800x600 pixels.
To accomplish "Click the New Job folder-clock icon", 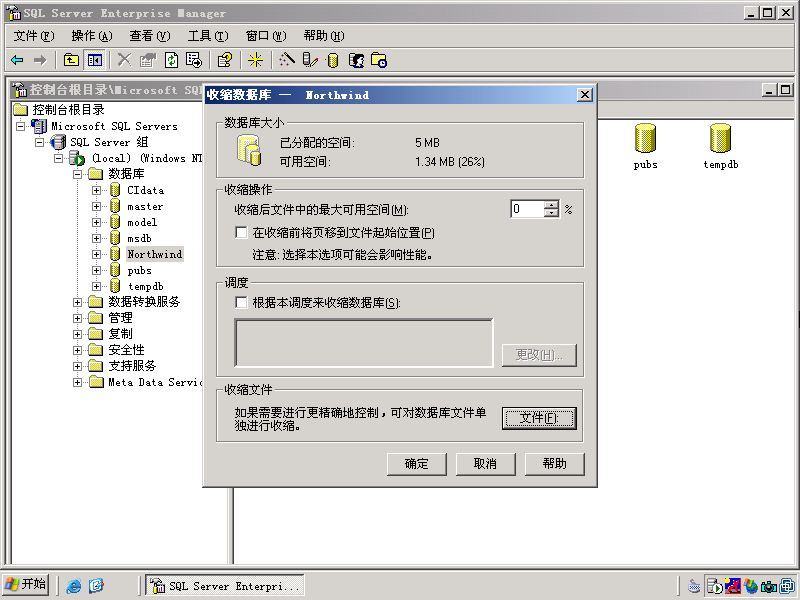I will click(379, 60).
